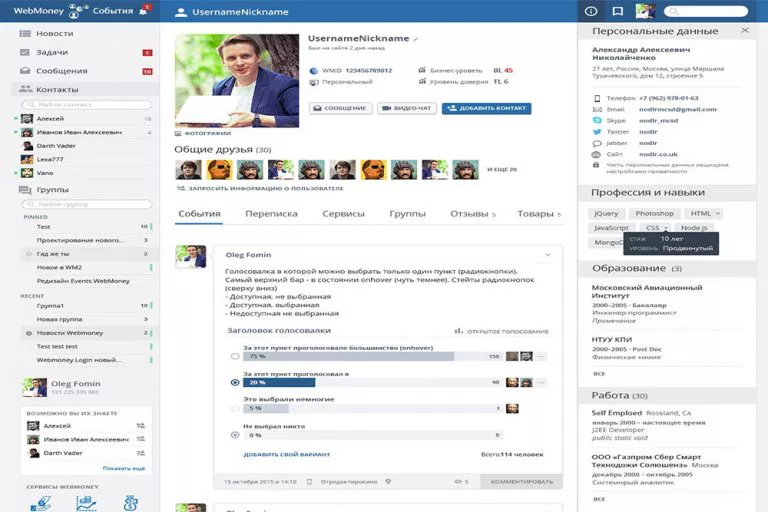Select the 5 % poll option radio button

[x=235, y=408]
